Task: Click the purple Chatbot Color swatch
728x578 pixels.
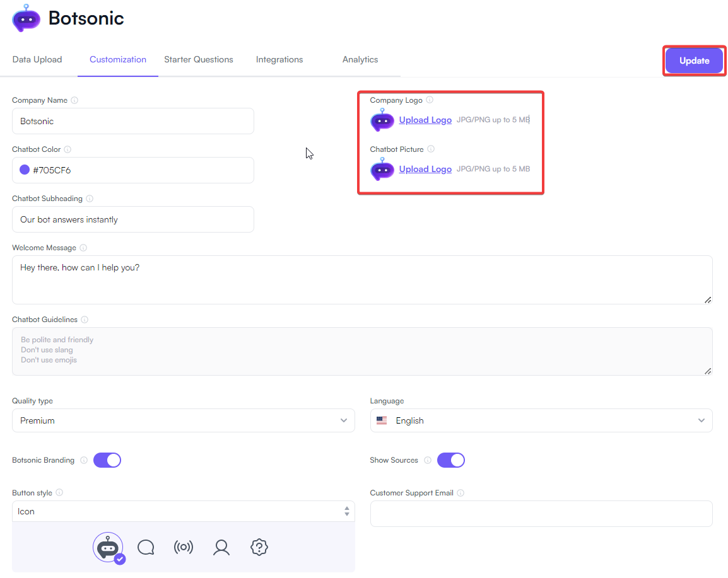Action: click(x=25, y=170)
